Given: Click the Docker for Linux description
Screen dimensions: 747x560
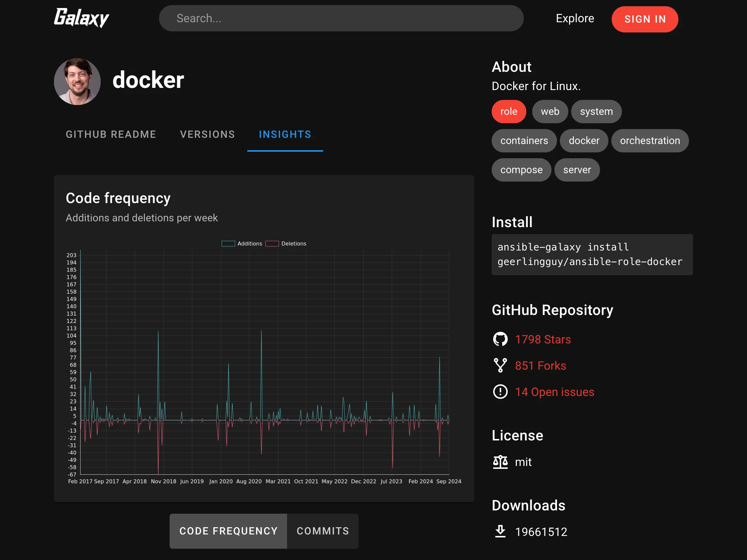Looking at the screenshot, I should pyautogui.click(x=536, y=86).
